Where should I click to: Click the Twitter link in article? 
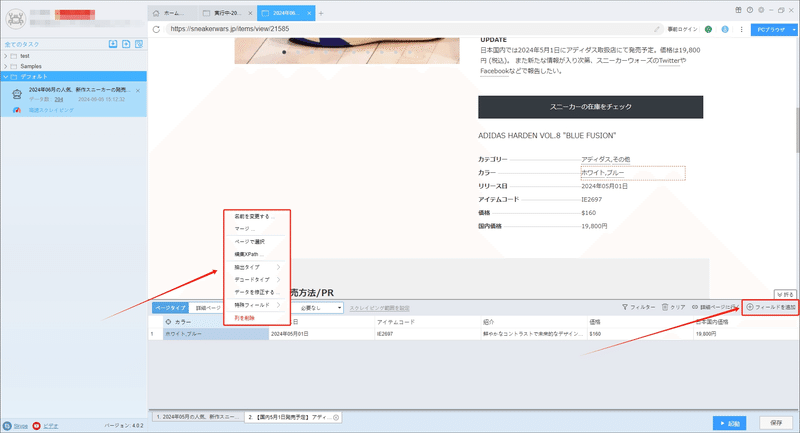pyautogui.click(x=669, y=61)
